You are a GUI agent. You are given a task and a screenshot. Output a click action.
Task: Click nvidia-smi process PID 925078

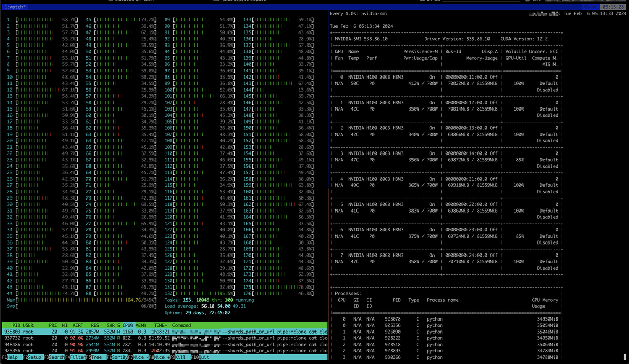(x=392, y=318)
